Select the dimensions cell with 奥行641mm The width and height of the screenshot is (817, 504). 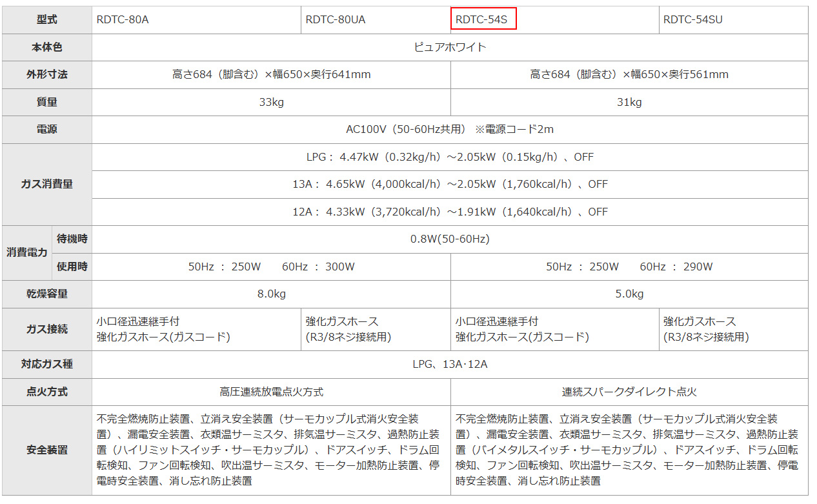[271, 74]
